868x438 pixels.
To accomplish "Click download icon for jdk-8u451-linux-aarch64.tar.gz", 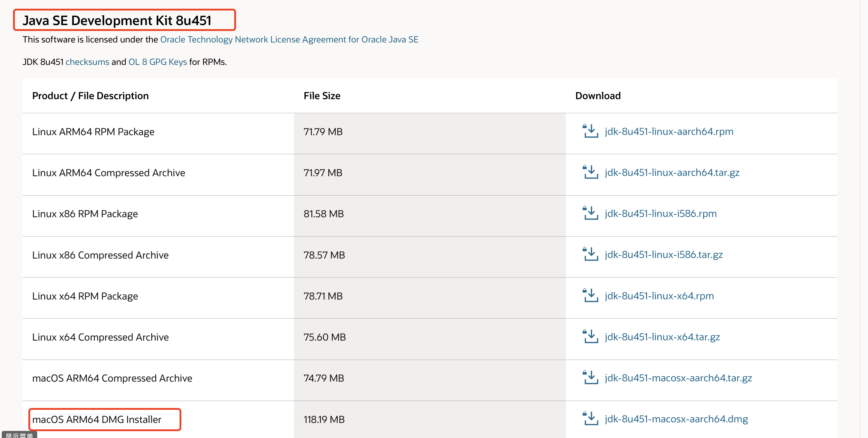I will point(590,172).
